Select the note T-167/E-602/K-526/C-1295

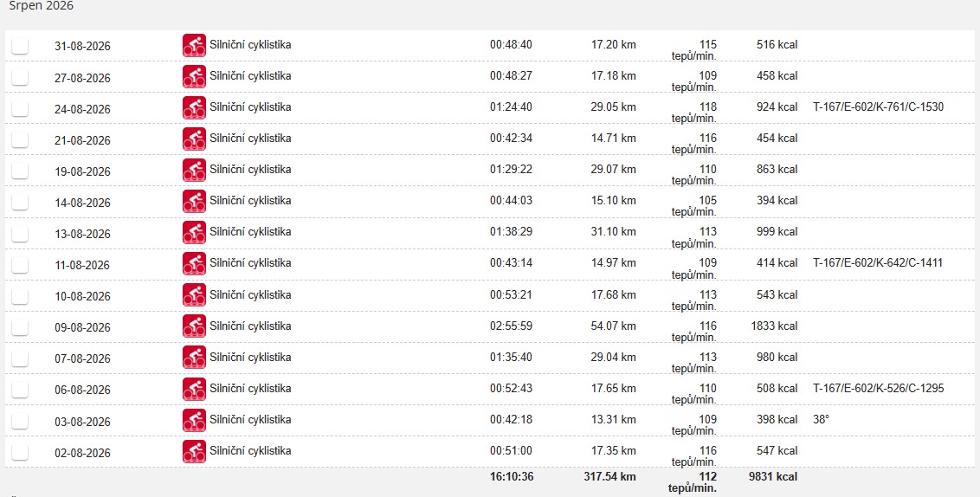pyautogui.click(x=878, y=388)
